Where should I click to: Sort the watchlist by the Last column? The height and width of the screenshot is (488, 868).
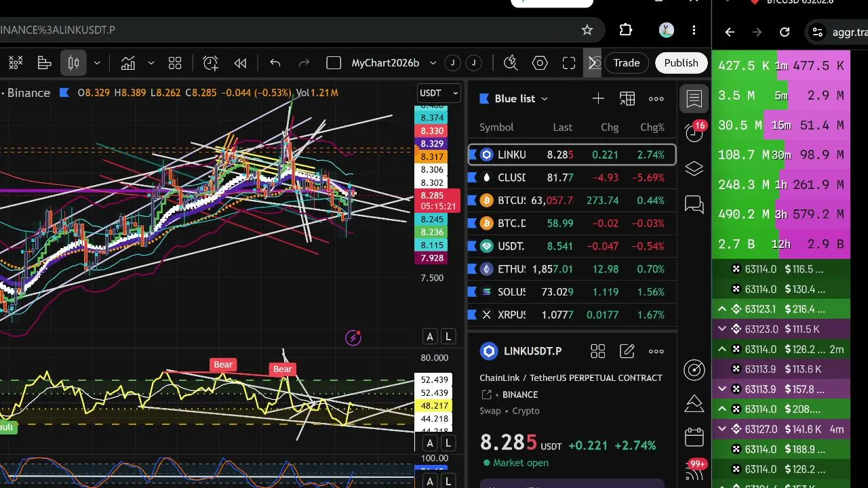[562, 127]
